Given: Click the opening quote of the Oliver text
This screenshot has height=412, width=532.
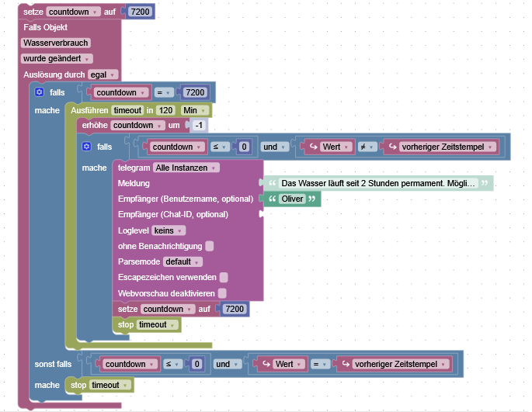Looking at the screenshot, I should pos(272,199).
